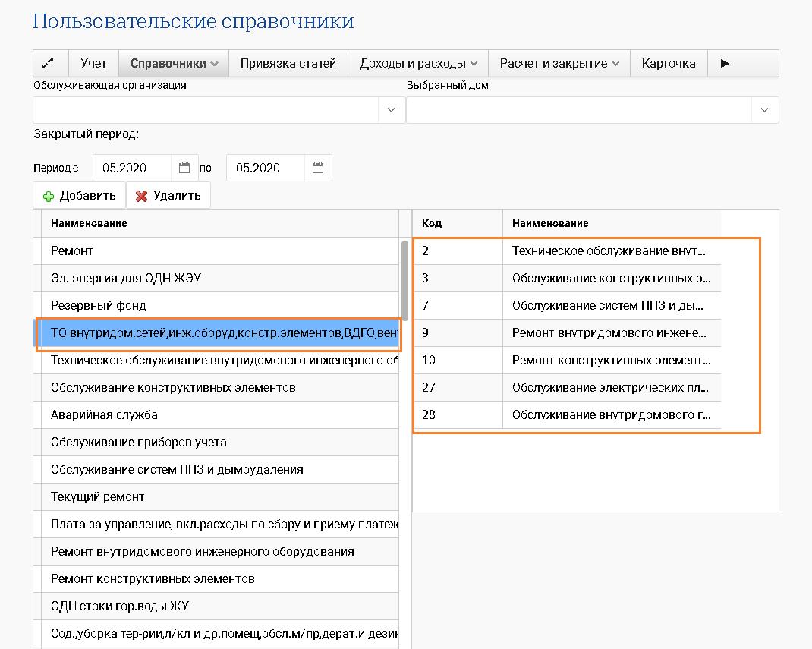812x649 pixels.
Task: Select row with code 27
Action: [567, 387]
